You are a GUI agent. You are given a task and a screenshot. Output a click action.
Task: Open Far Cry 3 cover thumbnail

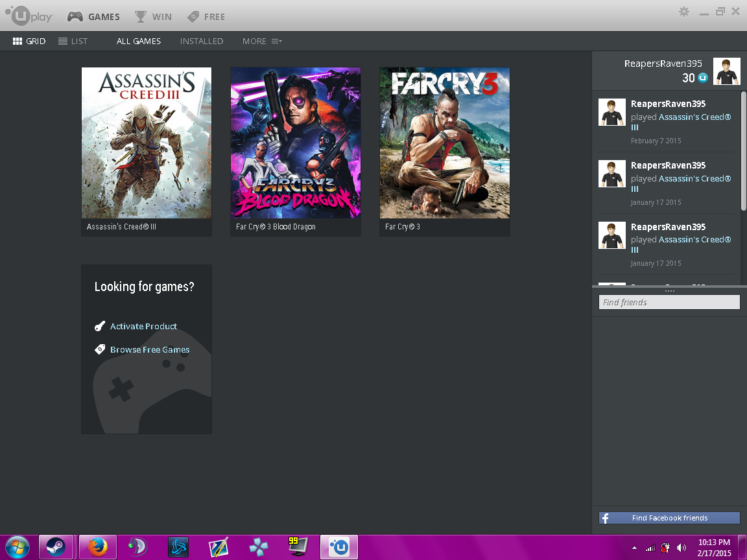[444, 143]
